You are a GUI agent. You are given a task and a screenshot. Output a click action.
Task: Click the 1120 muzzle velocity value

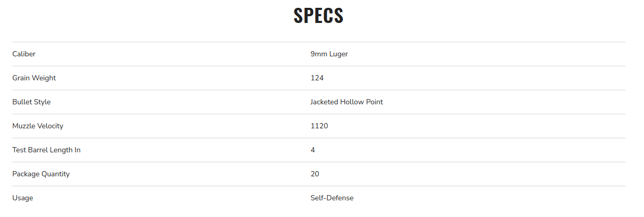pyautogui.click(x=319, y=126)
